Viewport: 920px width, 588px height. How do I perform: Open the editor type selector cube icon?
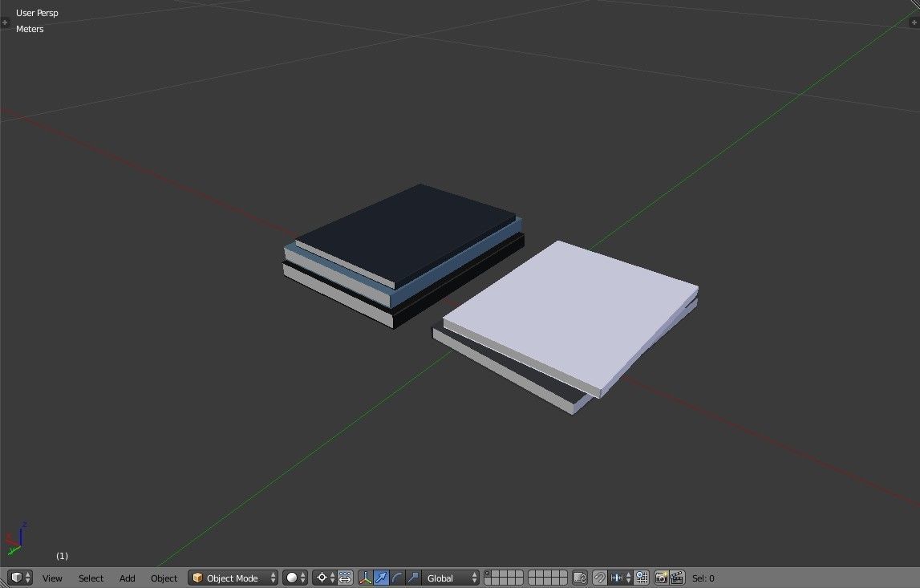(x=20, y=578)
